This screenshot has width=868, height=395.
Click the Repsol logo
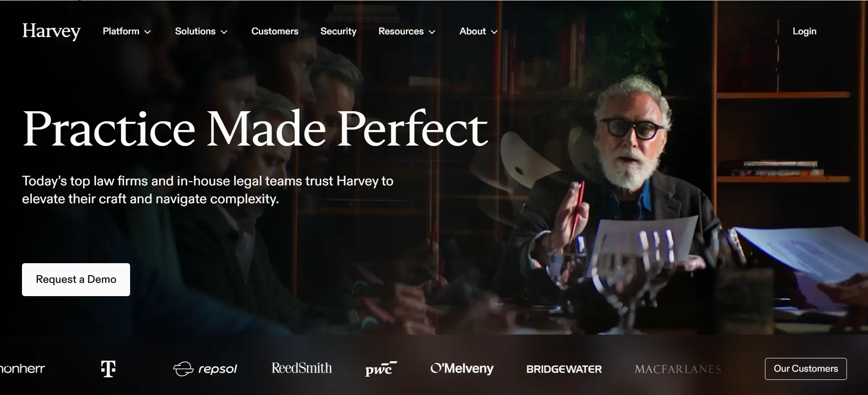pos(205,368)
